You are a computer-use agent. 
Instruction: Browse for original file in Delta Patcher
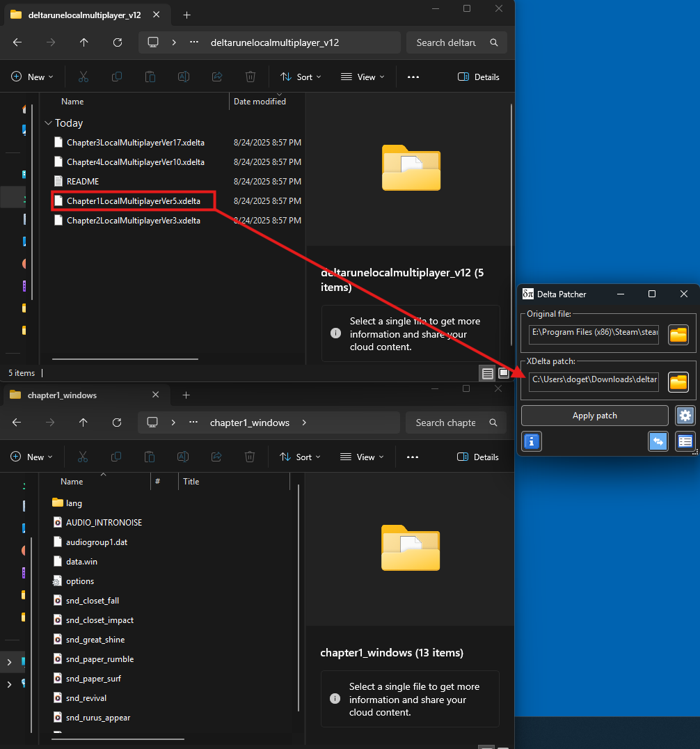click(x=678, y=335)
